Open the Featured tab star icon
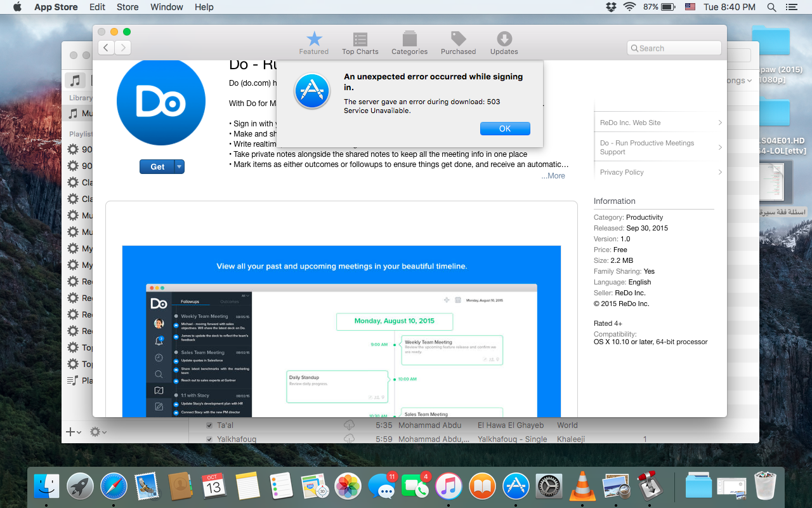This screenshot has height=508, width=812. coord(314,39)
